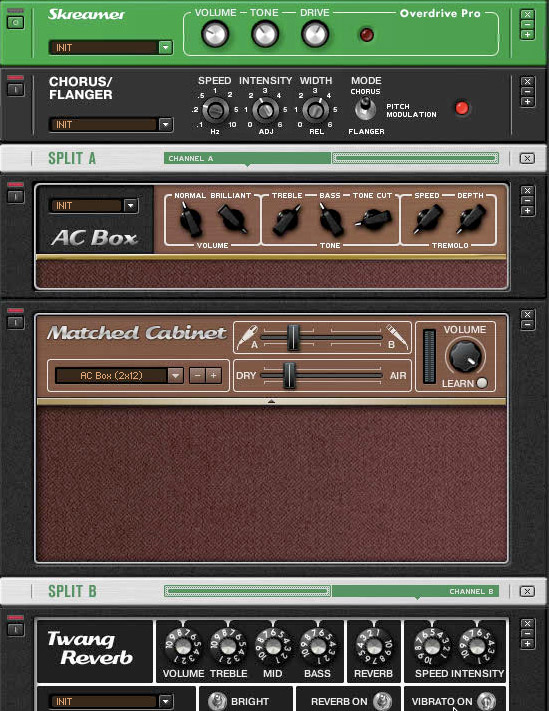Click the empty channel bar in Split A

coord(415,158)
